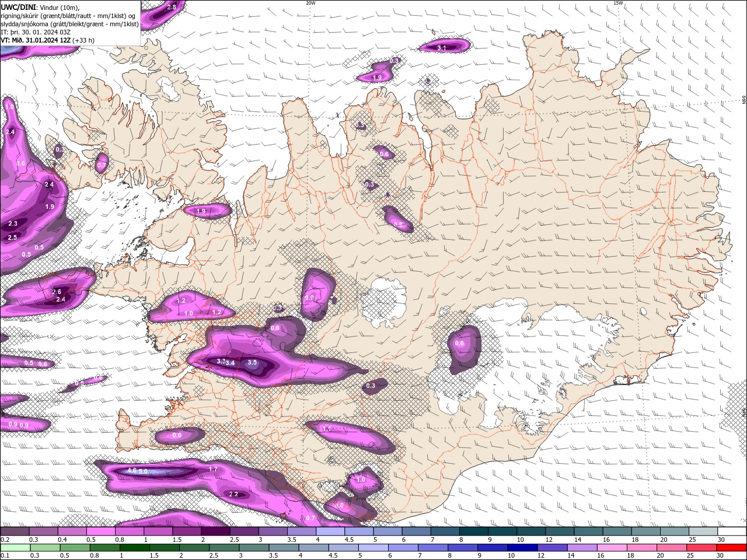Select the bright red 30 swatch, lower scale
This screenshot has width=747, height=560.
pyautogui.click(x=731, y=548)
